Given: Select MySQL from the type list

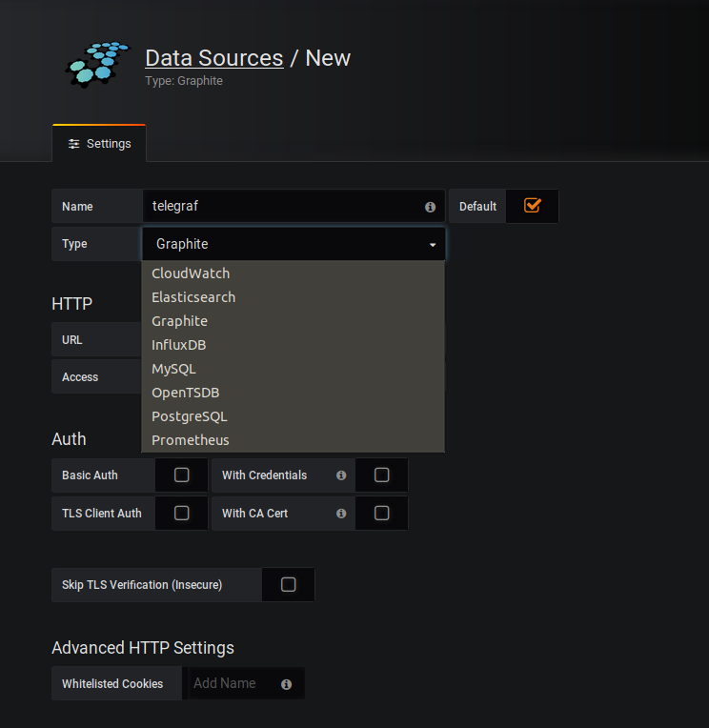Looking at the screenshot, I should pos(293,369).
